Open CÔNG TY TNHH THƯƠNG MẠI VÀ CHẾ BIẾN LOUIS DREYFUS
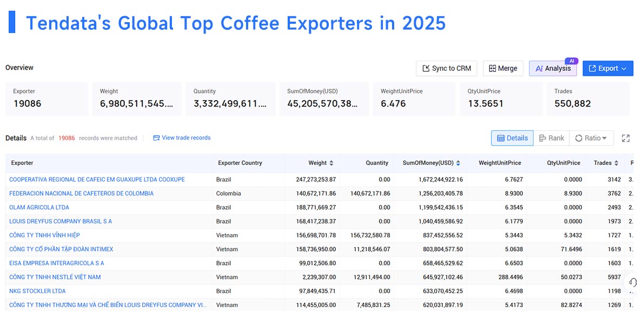This screenshot has width=644, height=319. pyautogui.click(x=108, y=305)
